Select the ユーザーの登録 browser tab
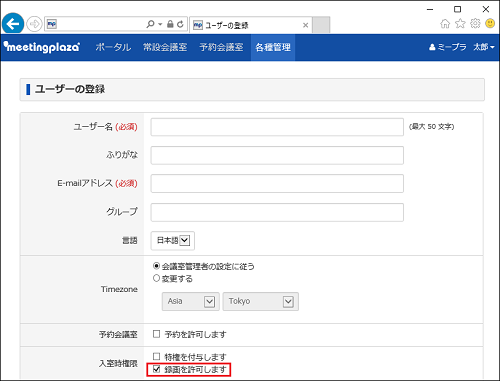This screenshot has height=381, width=500. (x=250, y=25)
